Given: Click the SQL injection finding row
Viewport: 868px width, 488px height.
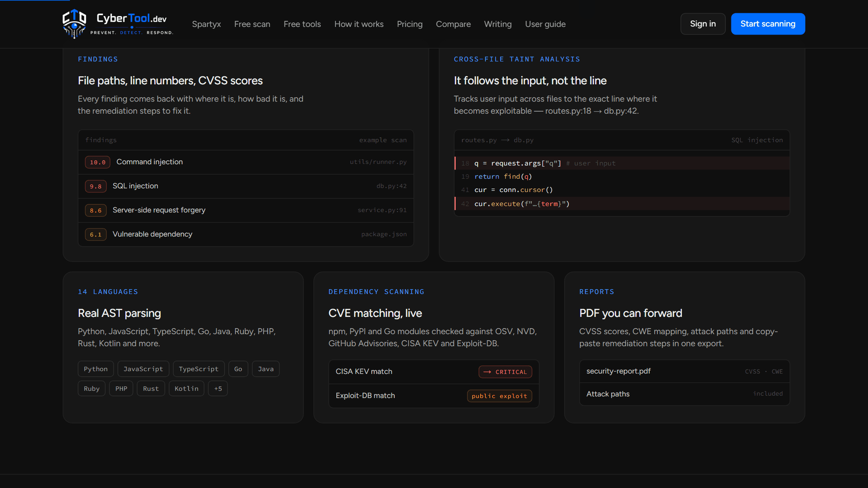Looking at the screenshot, I should click(x=246, y=186).
